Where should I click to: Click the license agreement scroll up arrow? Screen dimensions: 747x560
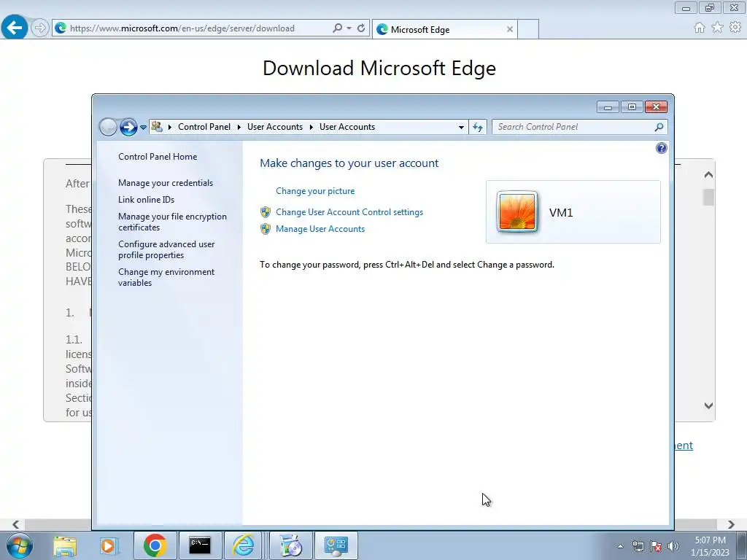pos(708,175)
